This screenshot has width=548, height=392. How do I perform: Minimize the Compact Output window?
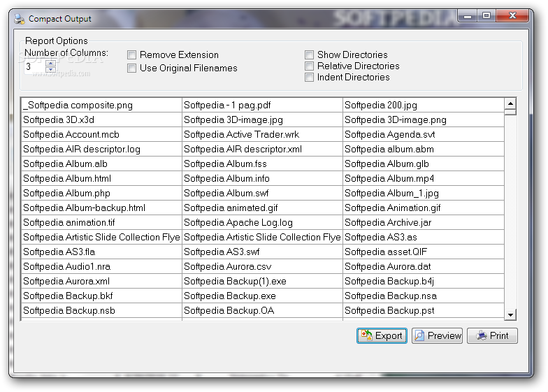click(468, 16)
